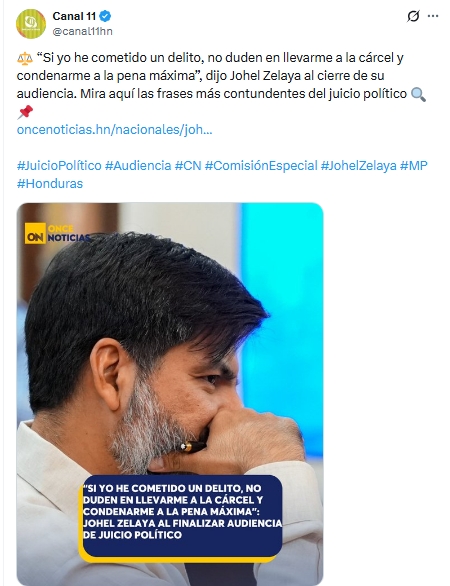The image size is (450, 586).
Task: Open the @canal11hn handle link
Action: coord(82,31)
